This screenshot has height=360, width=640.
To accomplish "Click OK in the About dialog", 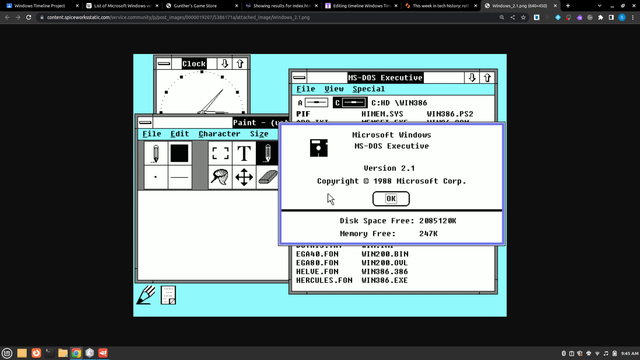I will (391, 199).
